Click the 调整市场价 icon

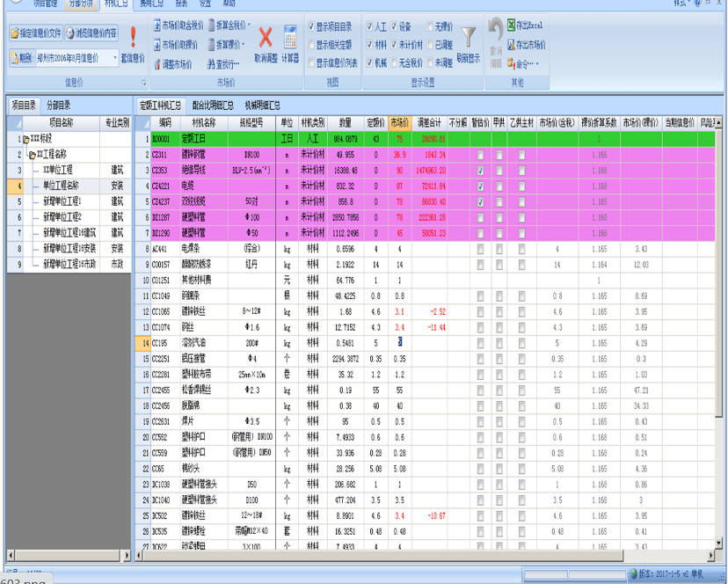coord(157,64)
